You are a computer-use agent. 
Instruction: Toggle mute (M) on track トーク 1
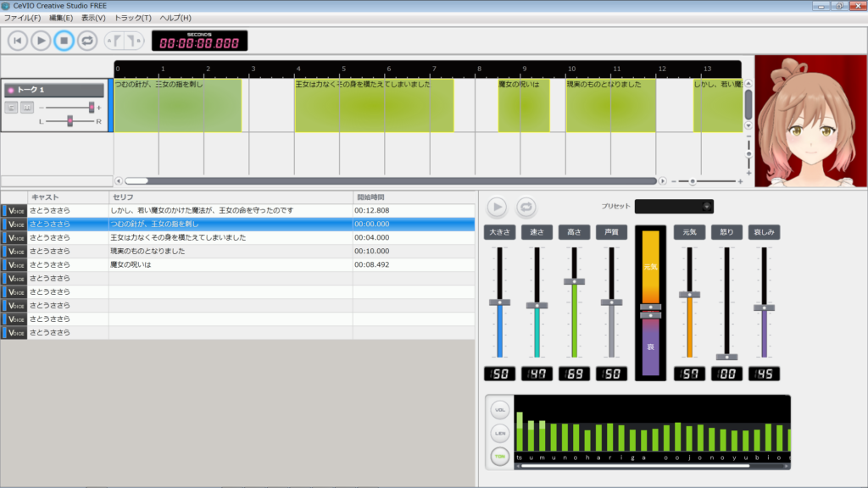(26, 108)
